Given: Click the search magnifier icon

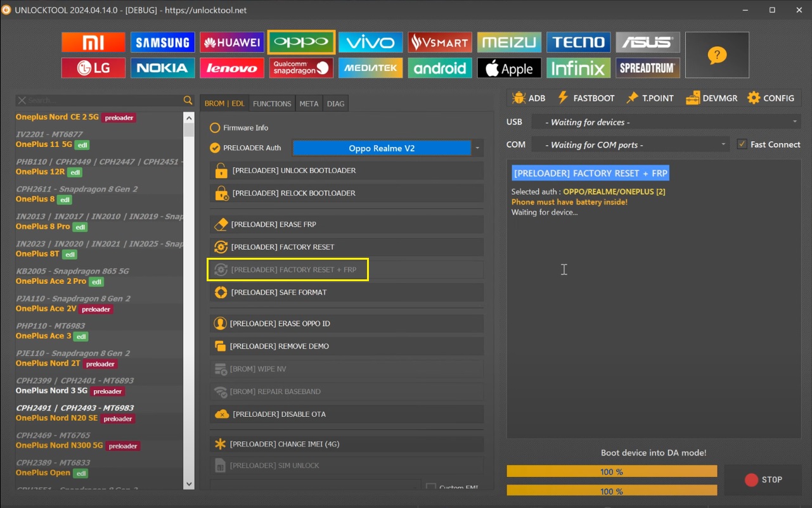Looking at the screenshot, I should tap(188, 100).
